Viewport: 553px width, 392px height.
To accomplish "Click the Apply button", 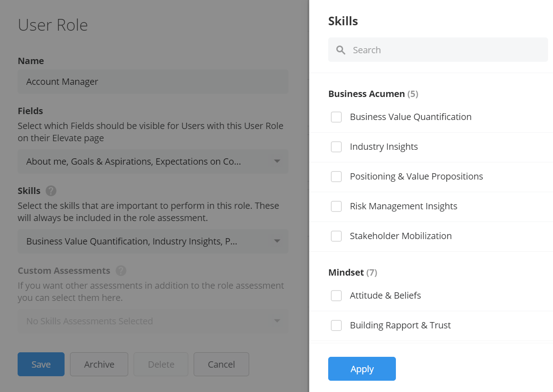I will click(362, 369).
